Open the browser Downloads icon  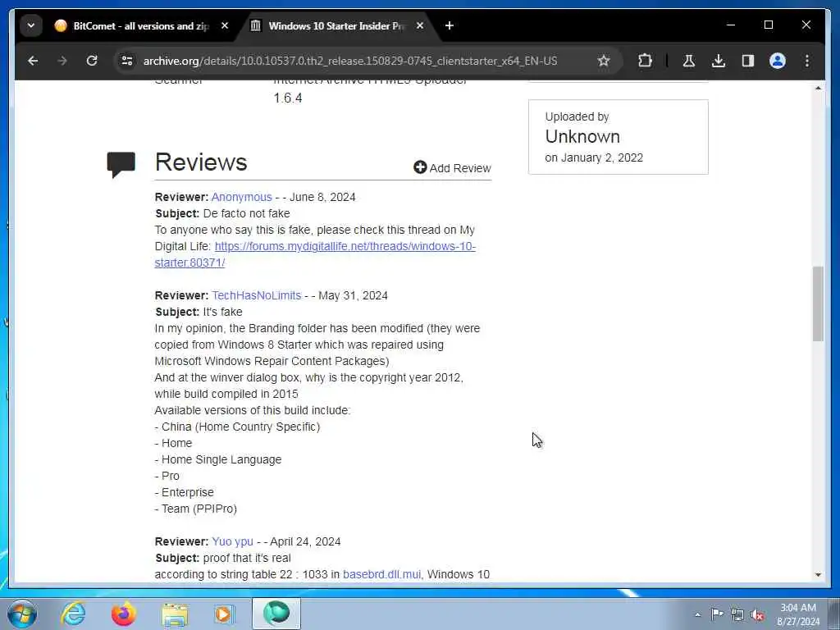point(719,61)
